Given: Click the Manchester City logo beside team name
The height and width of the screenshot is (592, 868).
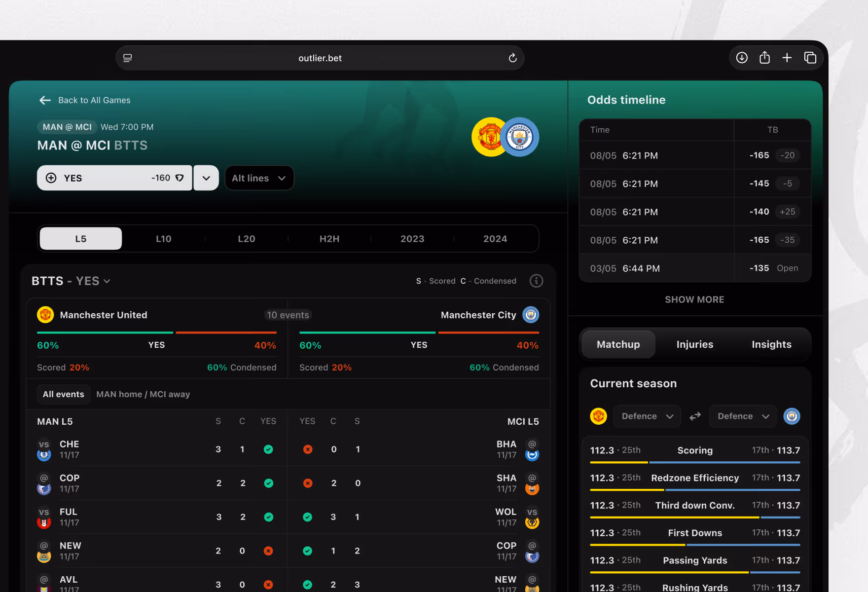Looking at the screenshot, I should pyautogui.click(x=531, y=315).
